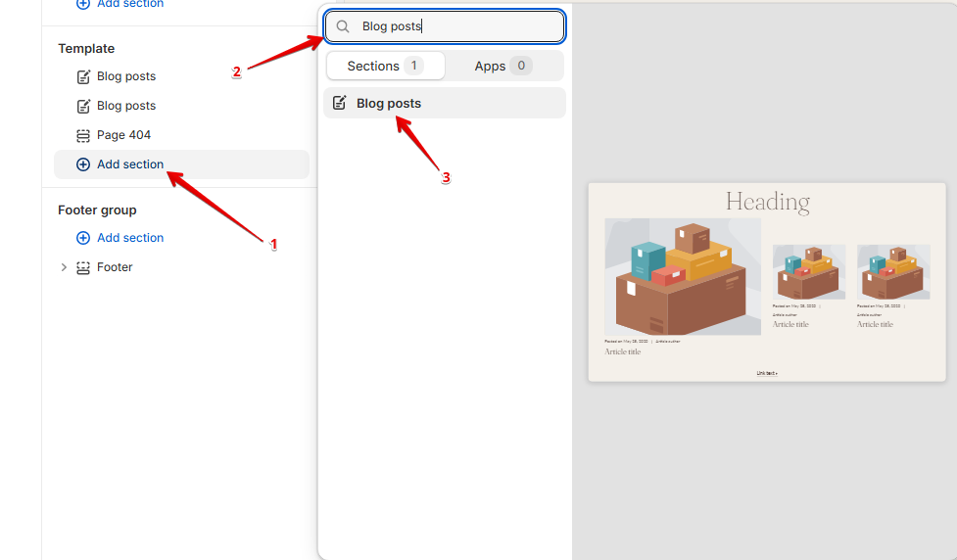Click the plus icon in Footer group's Add section
The width and height of the screenshot is (957, 560).
[x=83, y=238]
